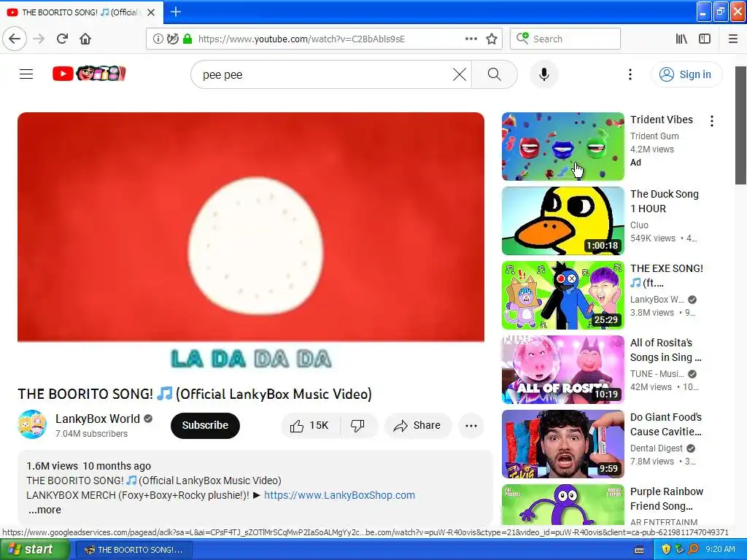Open LankyBox World channel avatar
This screenshot has width=747, height=560.
point(32,424)
